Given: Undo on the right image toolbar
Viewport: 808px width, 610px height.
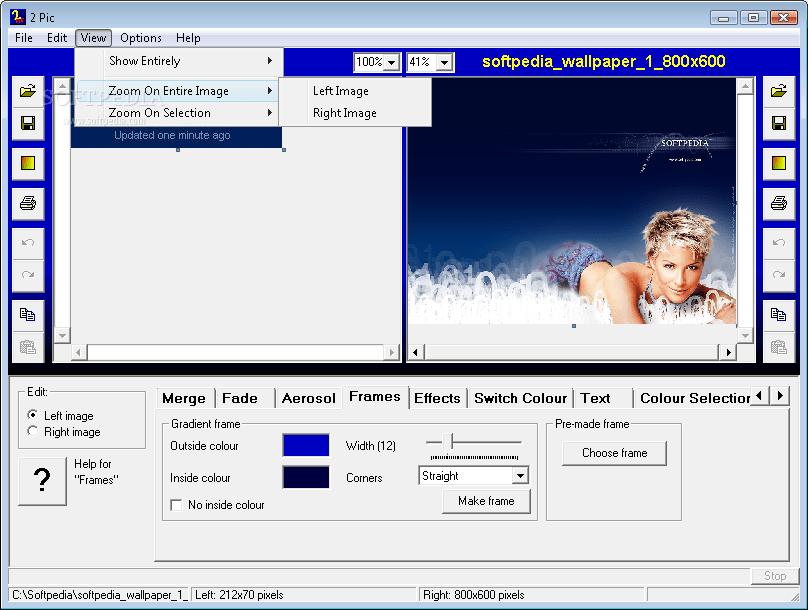Looking at the screenshot, I should [779, 244].
